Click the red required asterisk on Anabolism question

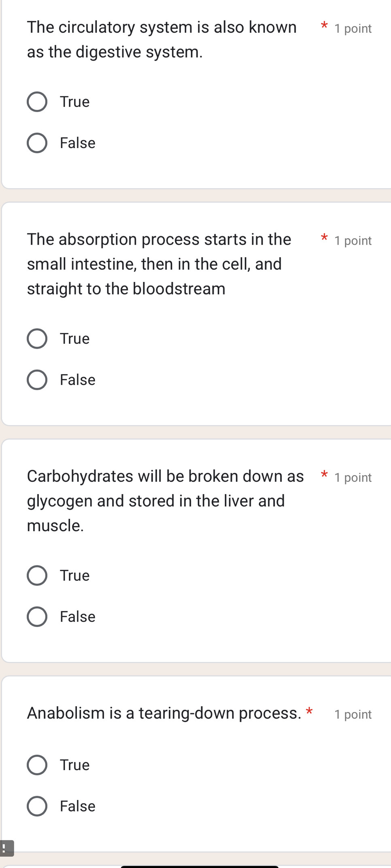click(x=310, y=711)
